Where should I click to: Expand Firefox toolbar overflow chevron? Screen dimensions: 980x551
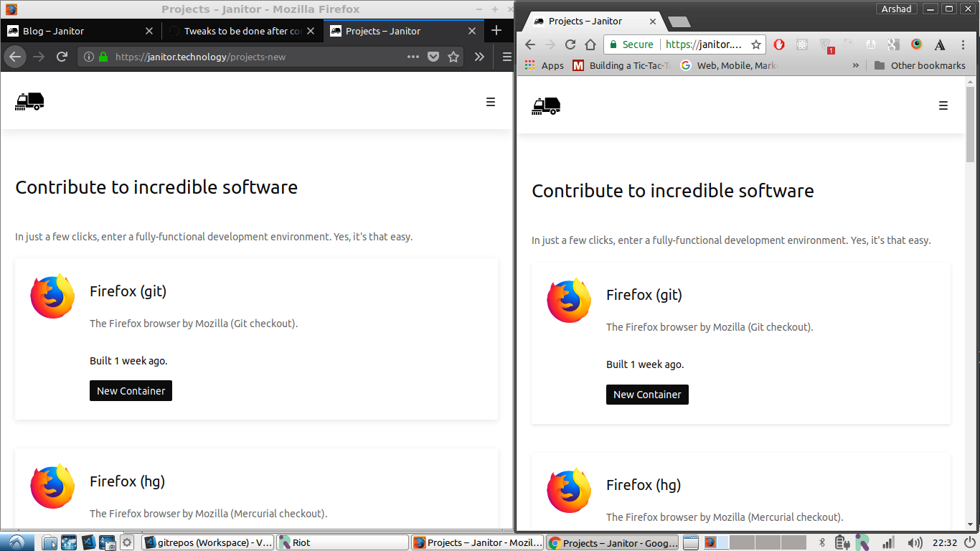479,57
